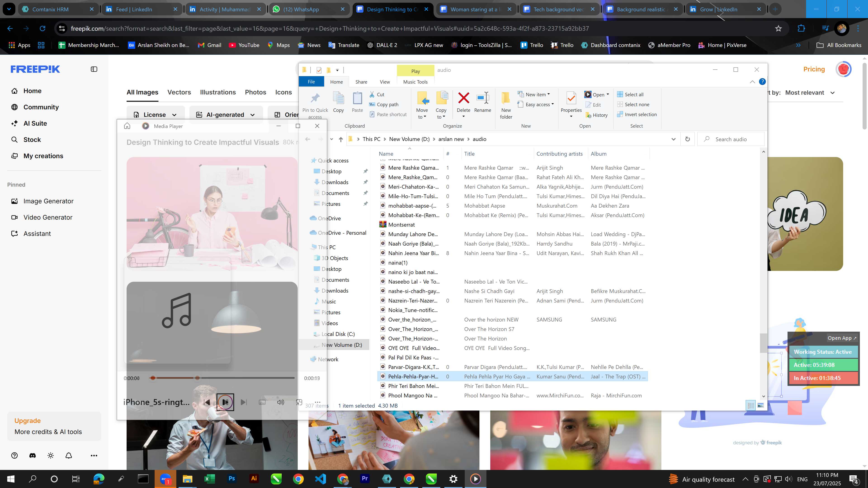Open Explorer help question mark icon
The width and height of the screenshot is (868, 488).
[x=762, y=82]
